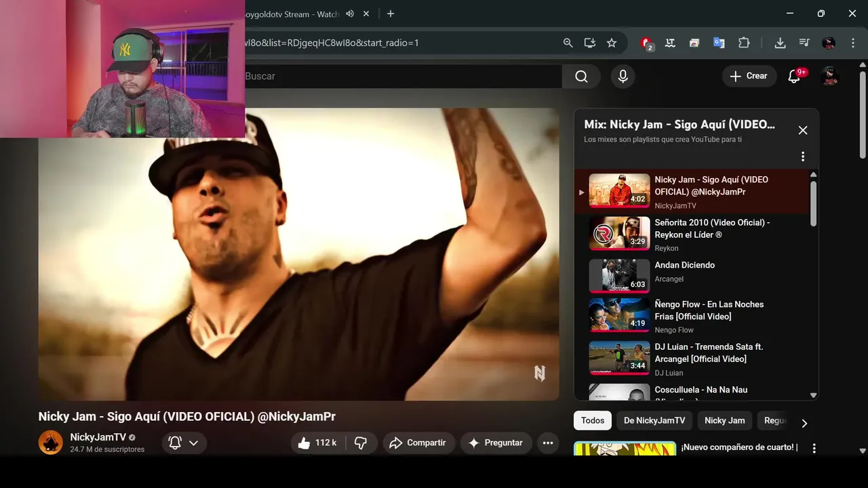This screenshot has width=868, height=488.
Task: Open the NickyJamTV channel name link
Action: point(98,437)
